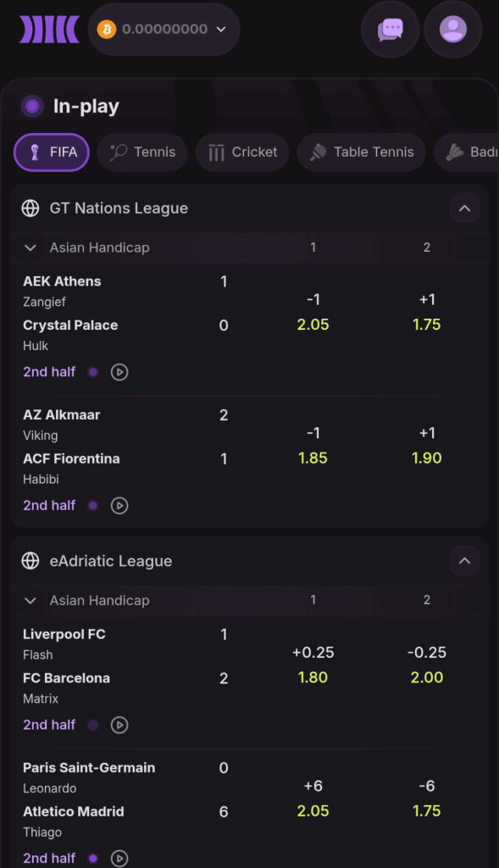
Task: Select FC Barcelona -0.25 odds 2.00
Action: (426, 665)
